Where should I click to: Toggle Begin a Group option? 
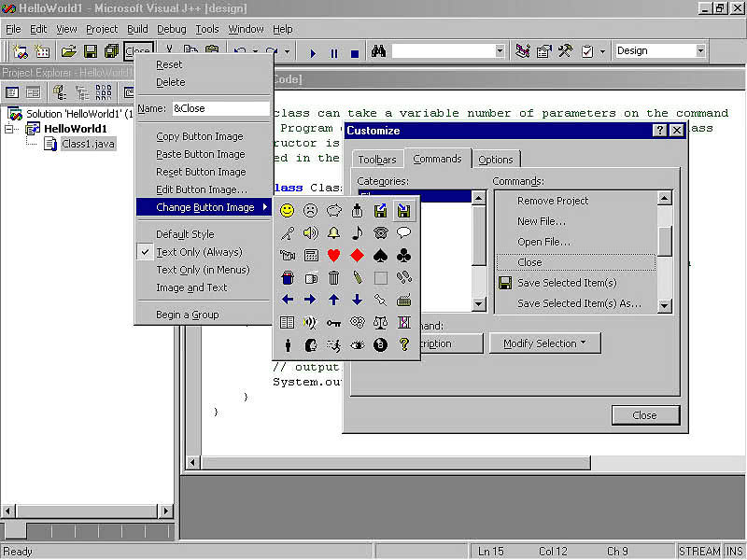pos(204,315)
